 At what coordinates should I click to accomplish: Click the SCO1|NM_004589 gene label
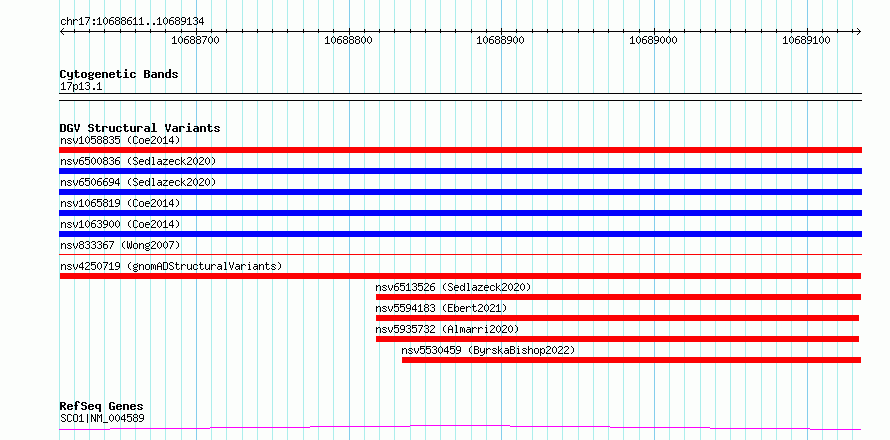(102, 419)
